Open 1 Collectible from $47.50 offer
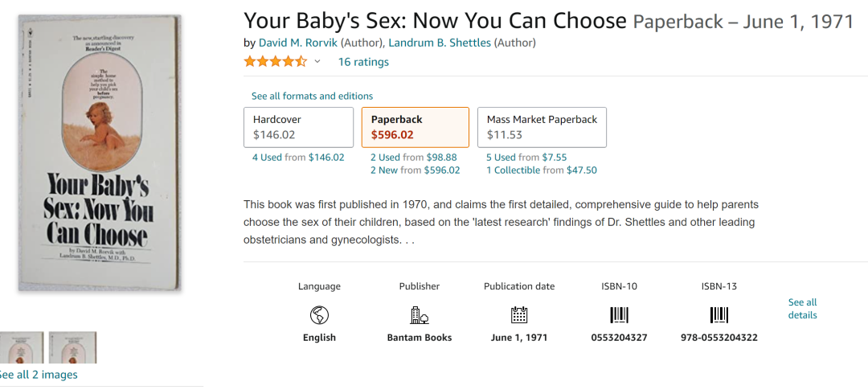The height and width of the screenshot is (390, 868). tap(541, 170)
